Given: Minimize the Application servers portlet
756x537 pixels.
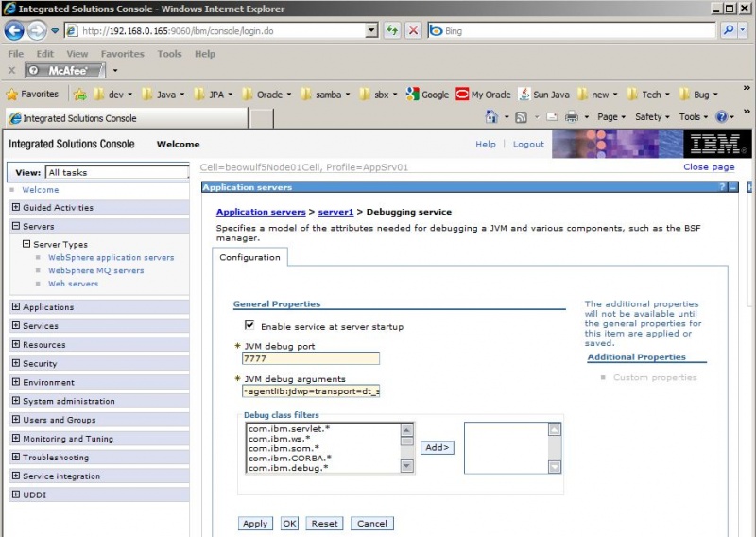Looking at the screenshot, I should coord(733,187).
